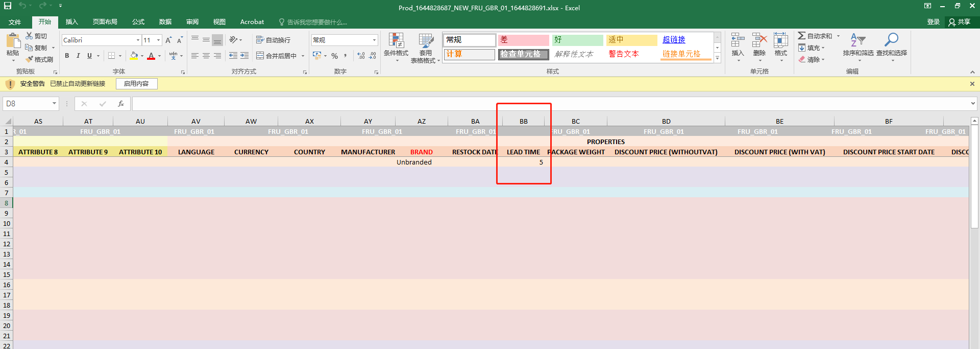Switch to the 页面布局 tab
Viewport: 980px width, 349px height.
coord(105,22)
